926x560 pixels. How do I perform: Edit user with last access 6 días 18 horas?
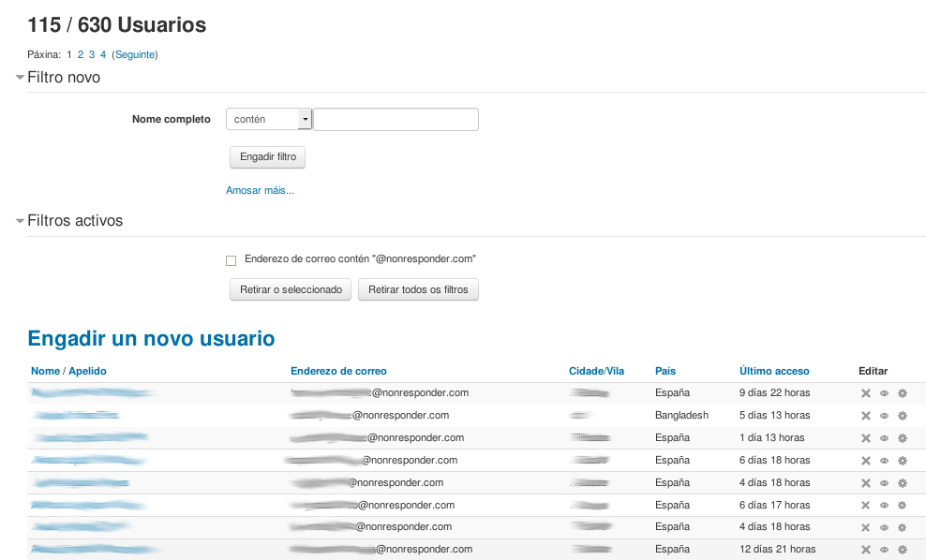(x=903, y=461)
